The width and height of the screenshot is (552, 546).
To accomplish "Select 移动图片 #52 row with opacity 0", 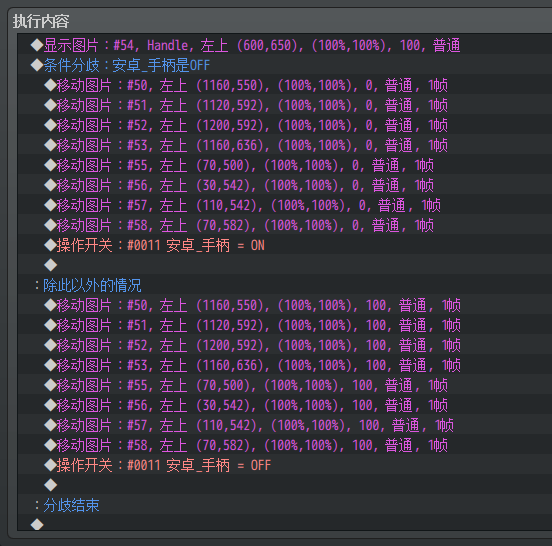I will click(x=284, y=125).
